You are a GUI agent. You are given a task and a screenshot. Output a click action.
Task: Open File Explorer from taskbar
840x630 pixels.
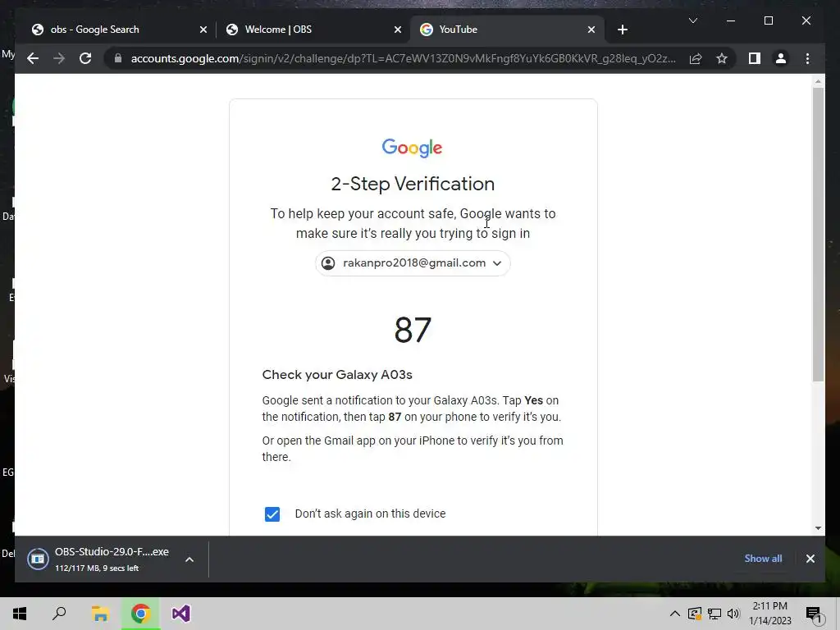tap(100, 614)
